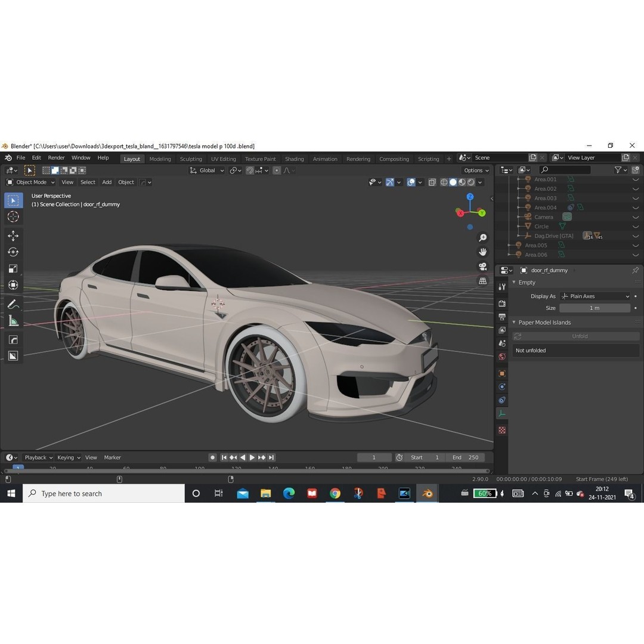Viewport: 644px width, 644px height.
Task: Open the Texture properties tab
Action: pyautogui.click(x=502, y=430)
